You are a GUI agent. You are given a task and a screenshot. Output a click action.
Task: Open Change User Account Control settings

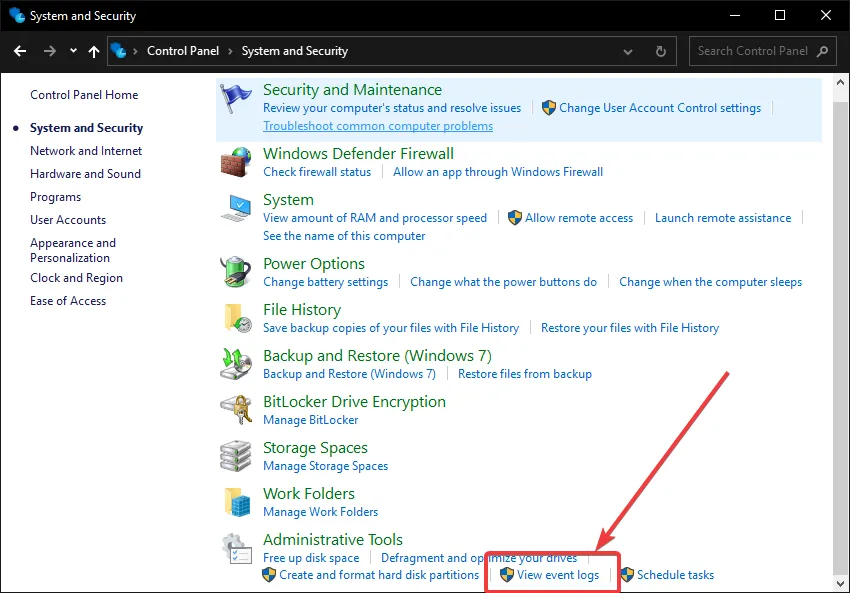[660, 108]
